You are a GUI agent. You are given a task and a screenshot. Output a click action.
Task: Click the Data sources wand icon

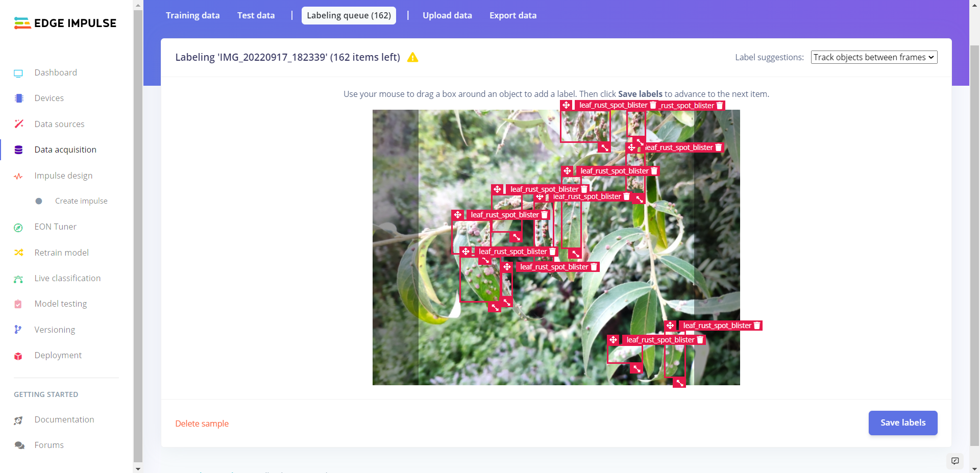tap(19, 124)
